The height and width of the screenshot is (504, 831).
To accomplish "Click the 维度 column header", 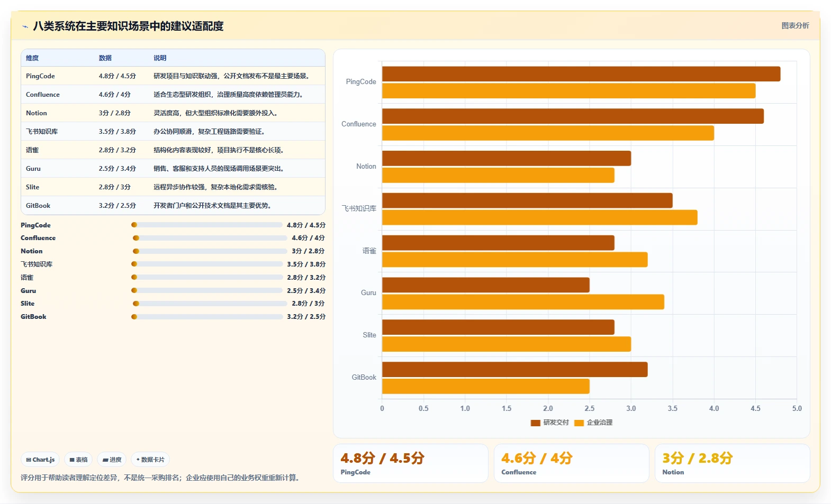I will pos(32,58).
